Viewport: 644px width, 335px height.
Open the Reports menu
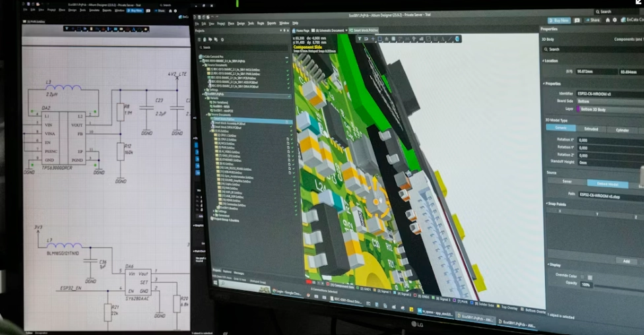[x=271, y=23]
